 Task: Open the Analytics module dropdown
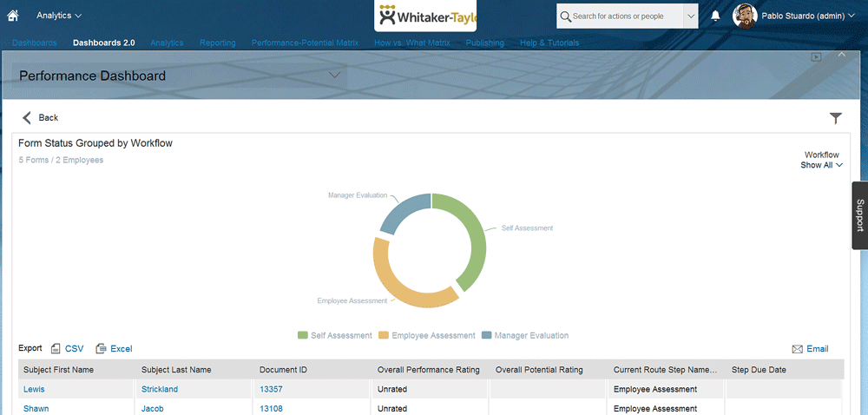[59, 16]
